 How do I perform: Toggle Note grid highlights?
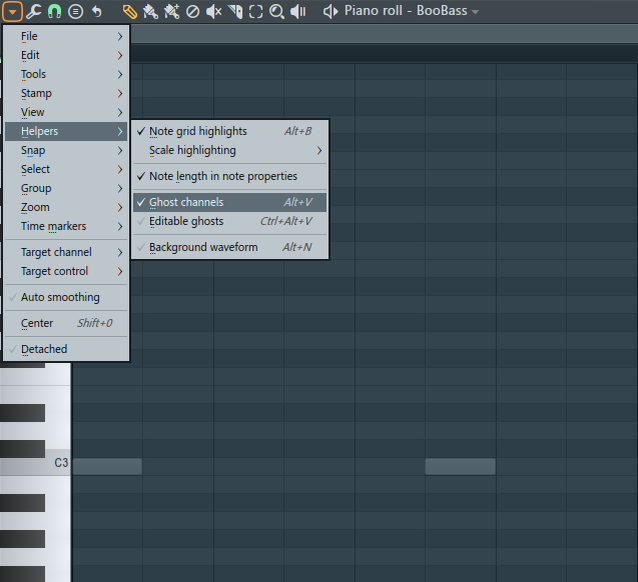(230, 131)
